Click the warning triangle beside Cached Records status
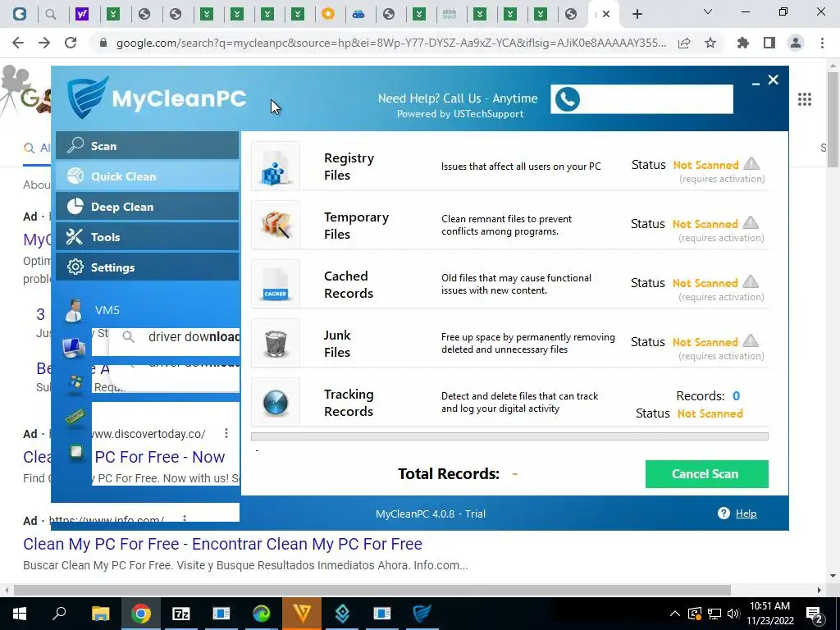The width and height of the screenshot is (840, 630). (x=751, y=281)
